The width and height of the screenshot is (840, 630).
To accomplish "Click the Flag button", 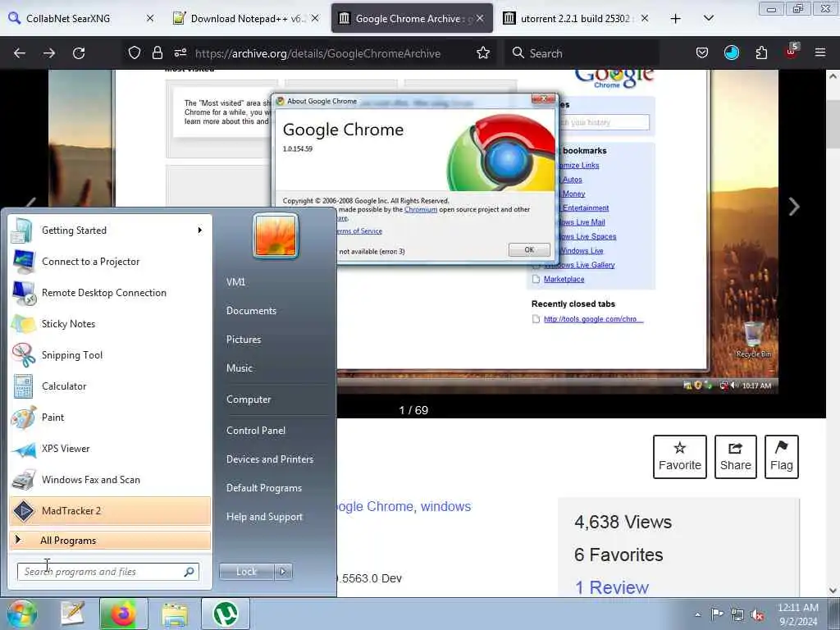I will pos(782,457).
